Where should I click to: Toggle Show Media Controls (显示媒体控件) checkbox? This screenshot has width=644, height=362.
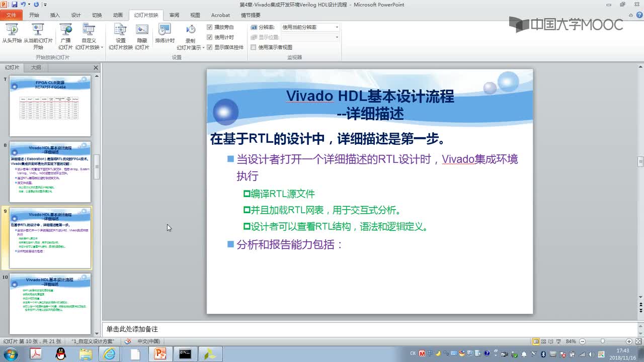(x=210, y=47)
